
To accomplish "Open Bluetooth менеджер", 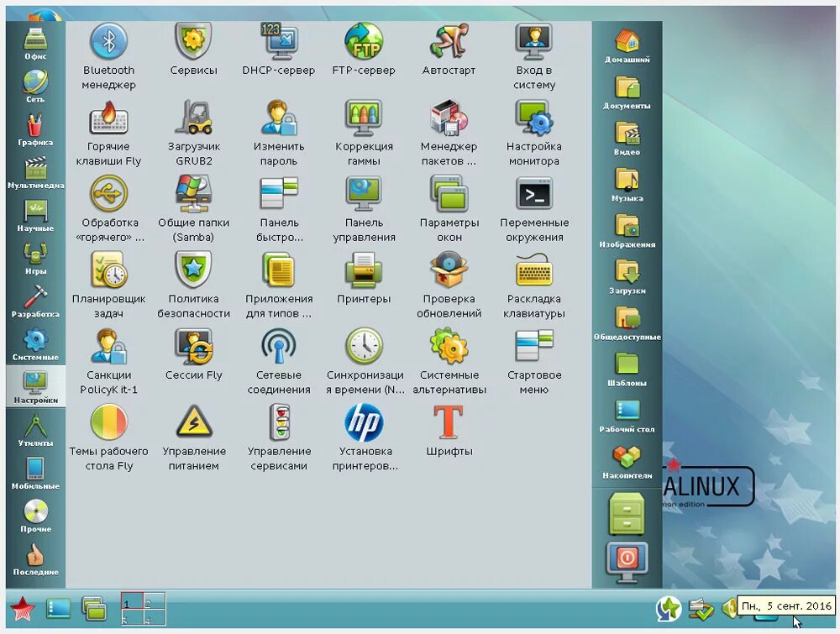I will [x=108, y=56].
